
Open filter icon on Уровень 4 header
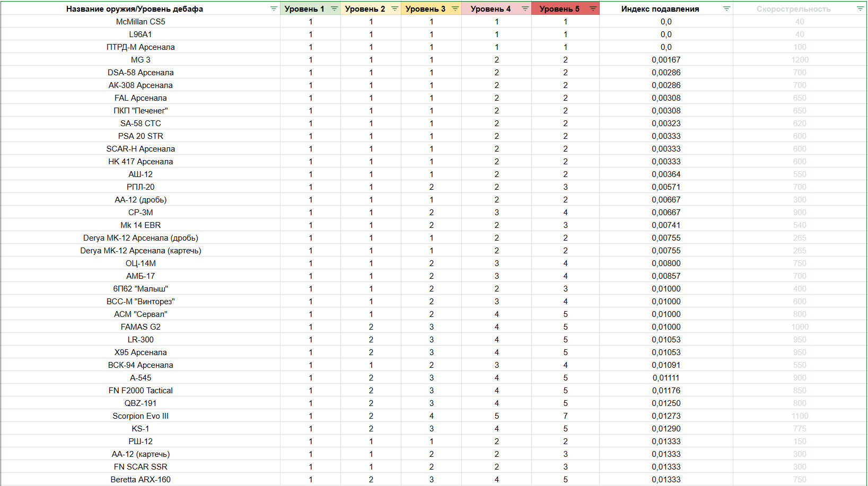525,8
